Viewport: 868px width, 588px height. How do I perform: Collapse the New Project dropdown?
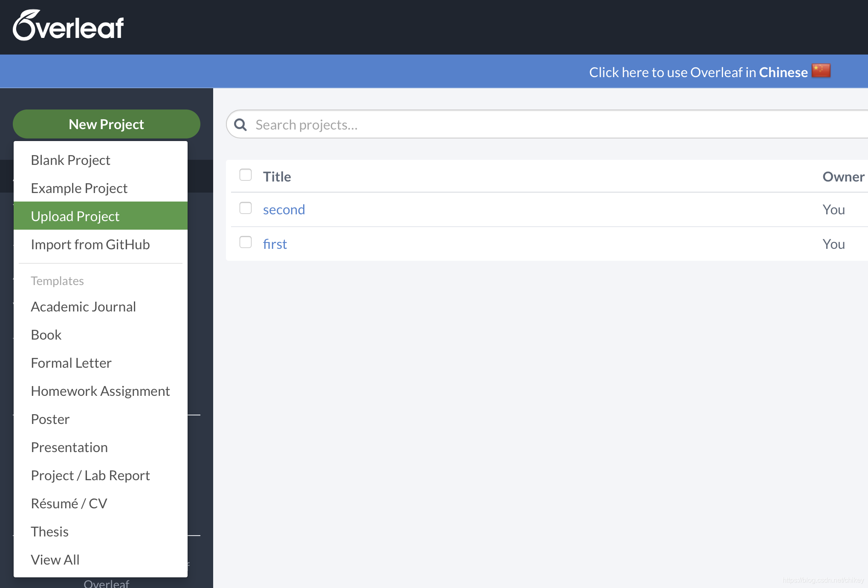(107, 124)
